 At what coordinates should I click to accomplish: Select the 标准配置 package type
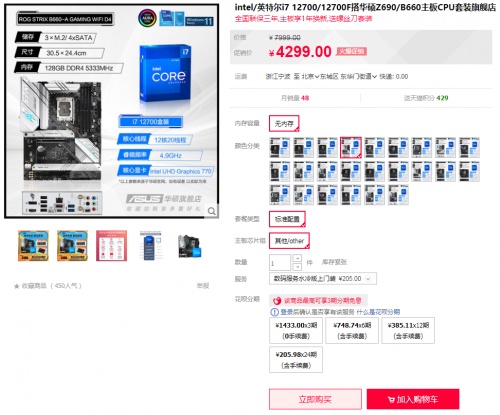pos(287,219)
